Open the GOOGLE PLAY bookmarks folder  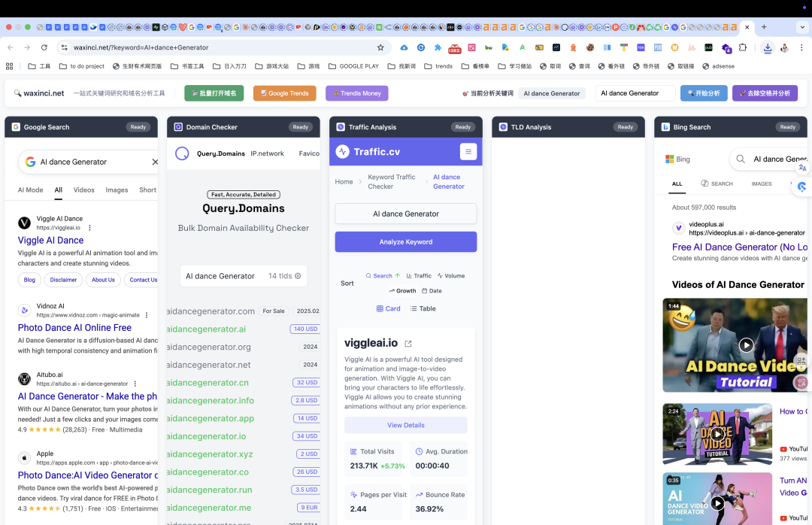(x=353, y=66)
